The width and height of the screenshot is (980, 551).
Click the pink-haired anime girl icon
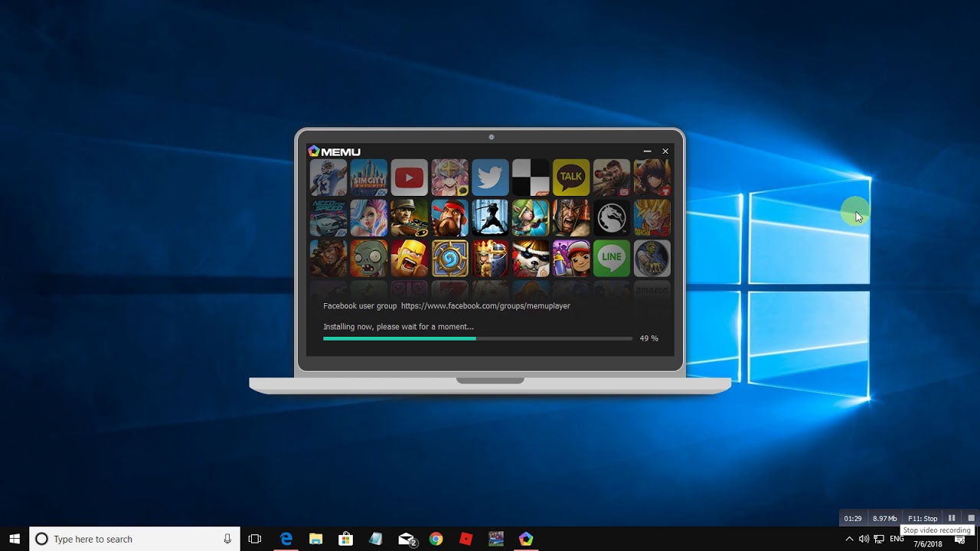click(x=450, y=178)
